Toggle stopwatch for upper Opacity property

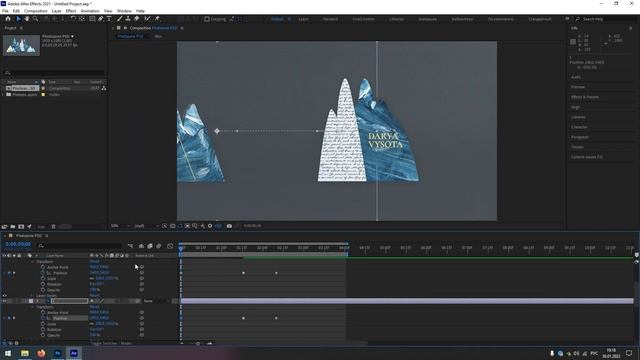pos(43,290)
